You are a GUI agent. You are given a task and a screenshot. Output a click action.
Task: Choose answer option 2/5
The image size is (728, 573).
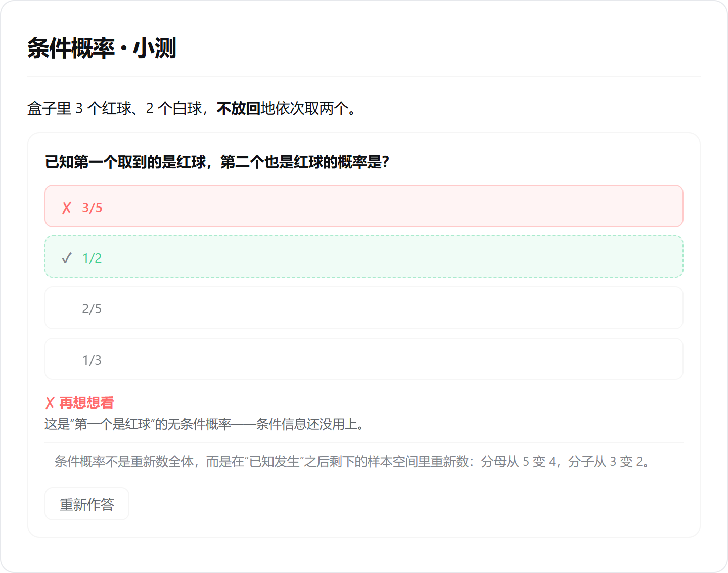tap(364, 308)
